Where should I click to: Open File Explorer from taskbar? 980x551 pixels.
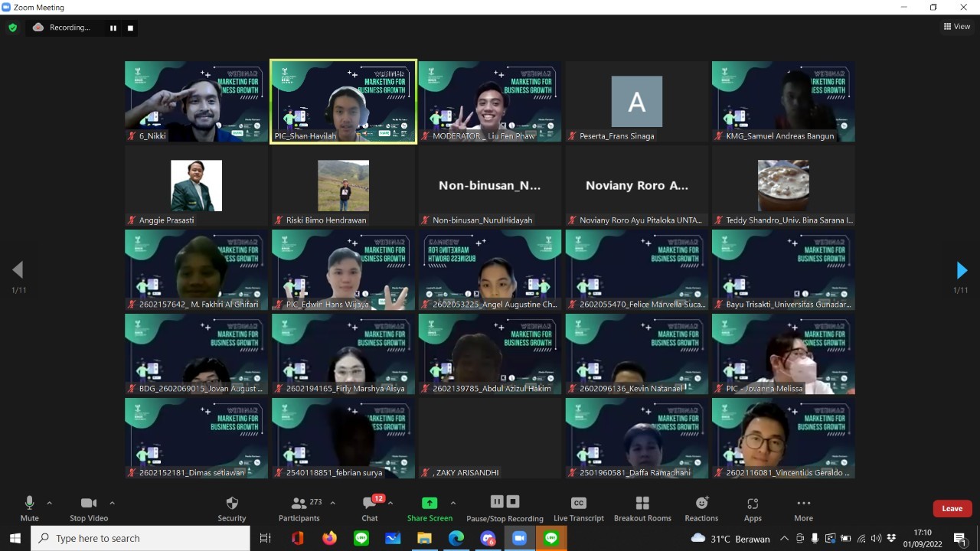tap(424, 538)
